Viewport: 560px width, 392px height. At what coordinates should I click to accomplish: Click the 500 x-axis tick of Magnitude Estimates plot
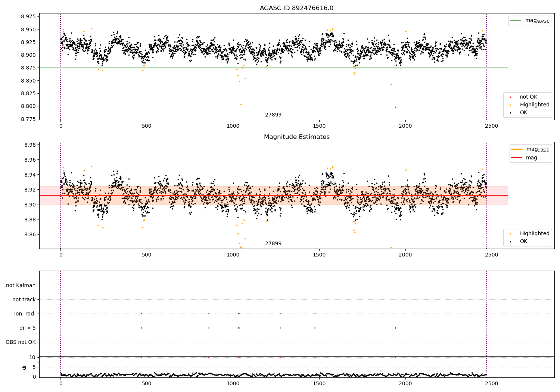point(147,255)
